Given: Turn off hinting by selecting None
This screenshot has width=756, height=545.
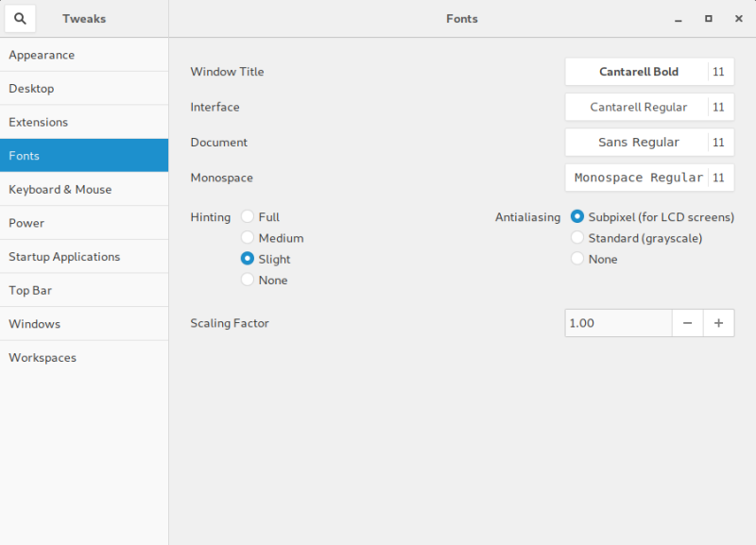Looking at the screenshot, I should pos(248,280).
